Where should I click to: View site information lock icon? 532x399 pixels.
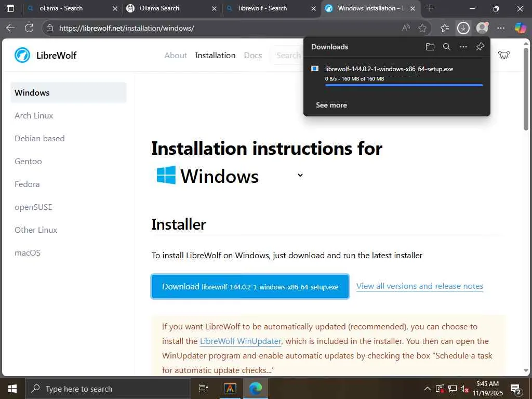tap(50, 28)
